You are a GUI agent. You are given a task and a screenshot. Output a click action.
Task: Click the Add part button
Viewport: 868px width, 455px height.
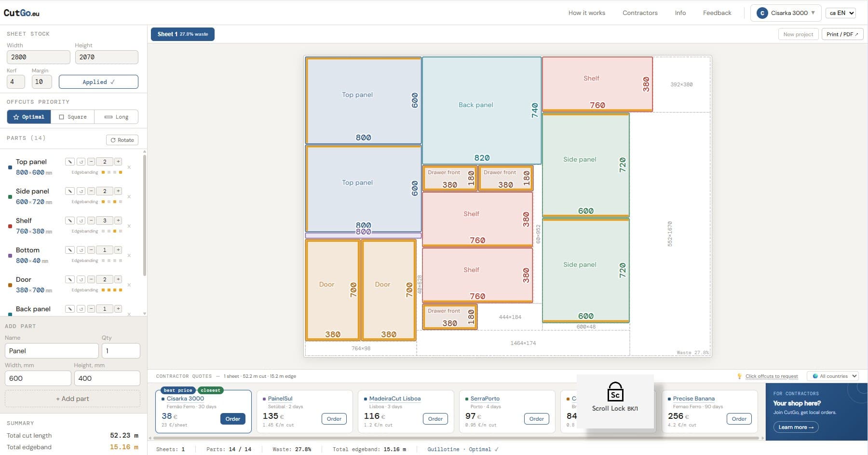72,399
